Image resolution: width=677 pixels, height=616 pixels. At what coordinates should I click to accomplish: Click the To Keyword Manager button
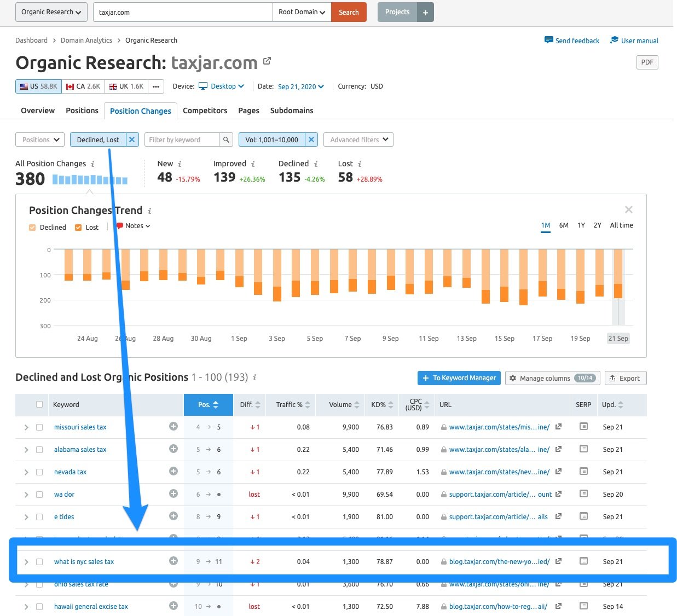coord(459,378)
